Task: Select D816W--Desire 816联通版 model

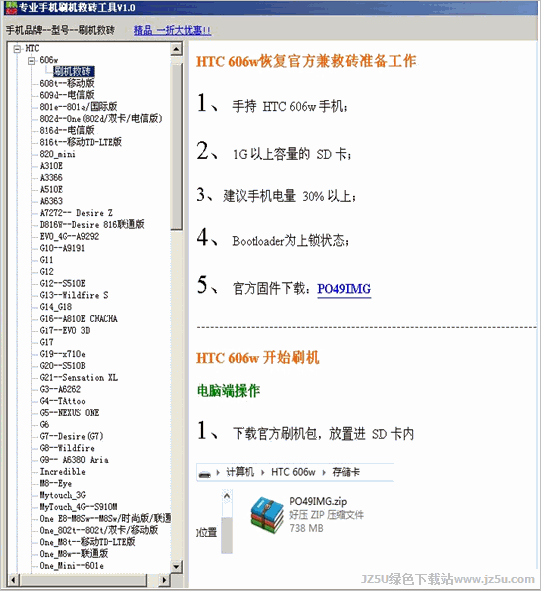Action: (92, 225)
